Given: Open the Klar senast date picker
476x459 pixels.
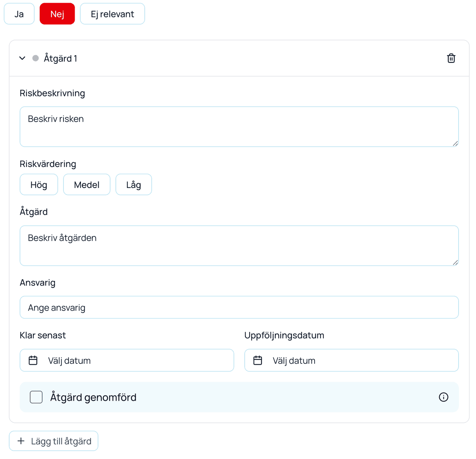Looking at the screenshot, I should tap(127, 360).
